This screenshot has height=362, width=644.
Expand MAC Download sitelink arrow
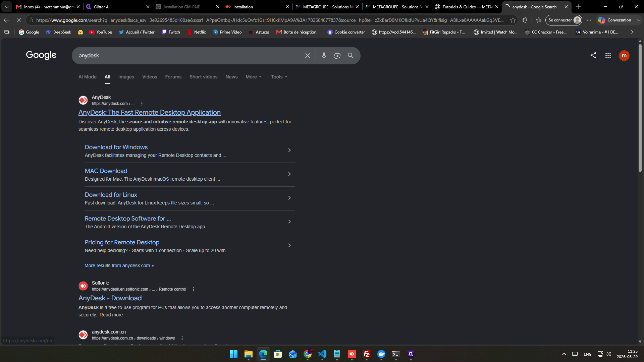point(289,174)
